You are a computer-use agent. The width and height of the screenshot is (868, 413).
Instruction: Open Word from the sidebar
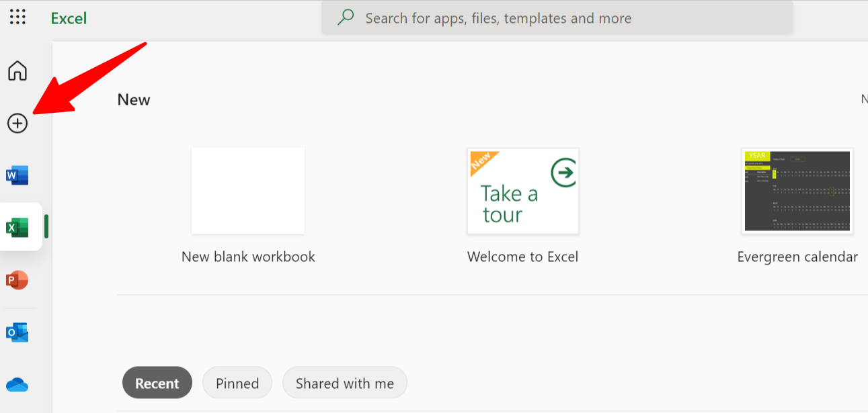tap(17, 176)
